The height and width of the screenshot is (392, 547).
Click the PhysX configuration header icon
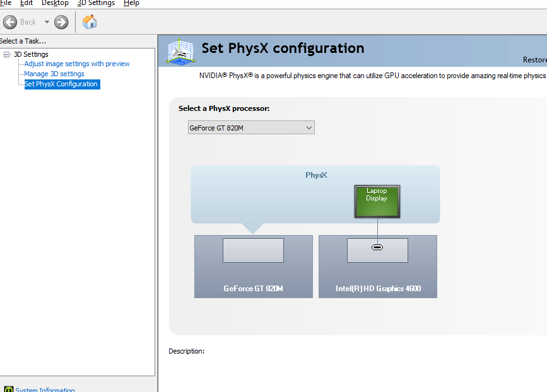point(180,51)
